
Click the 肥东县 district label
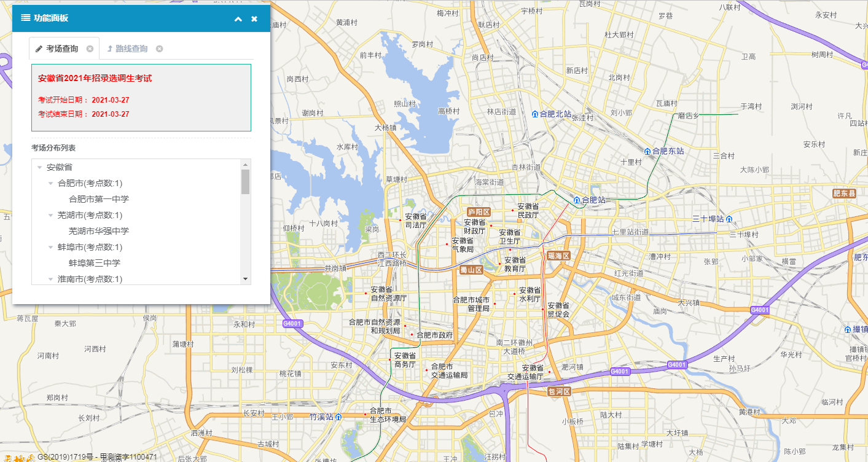pyautogui.click(x=844, y=193)
